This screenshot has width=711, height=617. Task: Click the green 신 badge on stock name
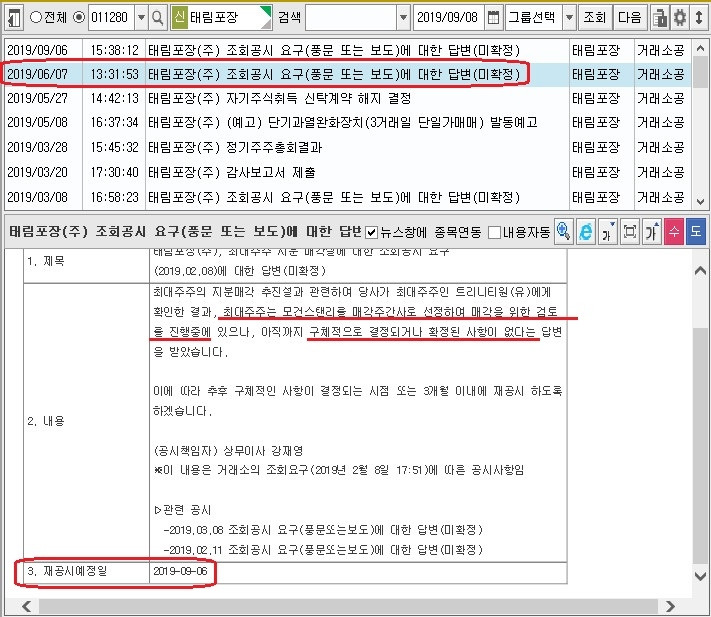pyautogui.click(x=179, y=18)
